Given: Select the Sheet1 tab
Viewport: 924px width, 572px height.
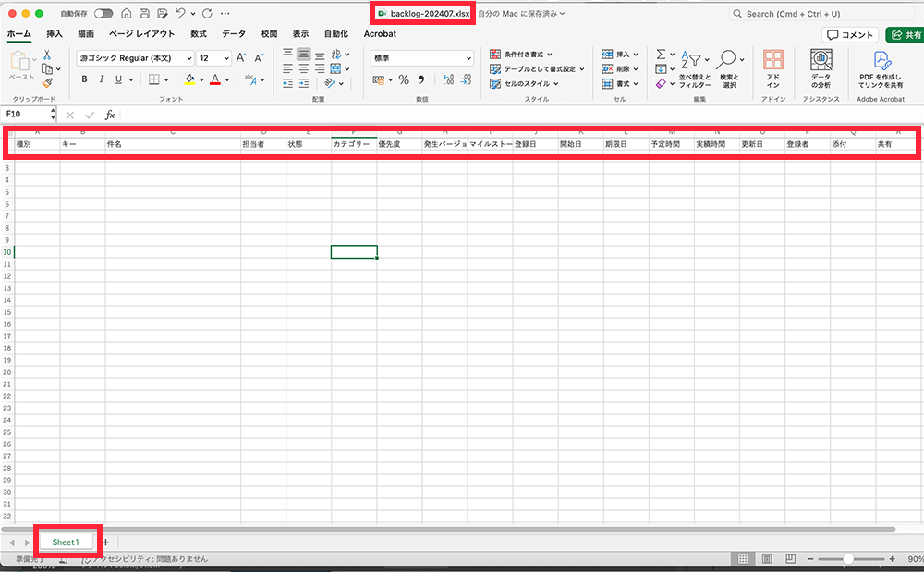Looking at the screenshot, I should [x=66, y=542].
